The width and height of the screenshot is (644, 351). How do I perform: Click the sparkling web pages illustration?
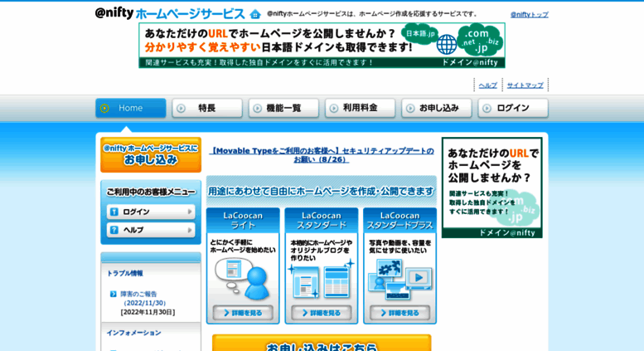(322, 280)
